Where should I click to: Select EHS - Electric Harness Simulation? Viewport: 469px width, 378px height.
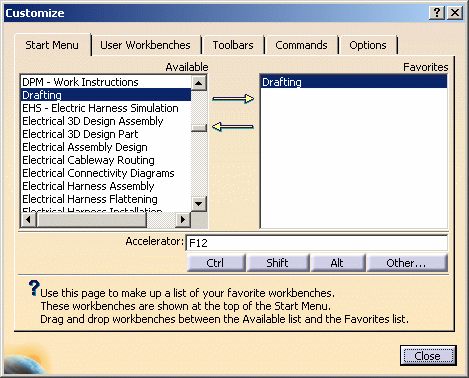(106, 108)
